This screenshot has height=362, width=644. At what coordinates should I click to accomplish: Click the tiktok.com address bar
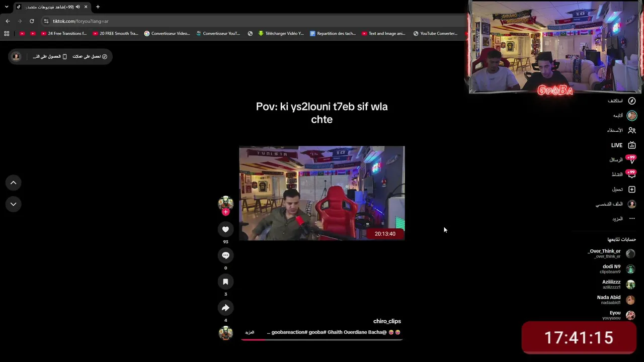[x=252, y=21]
